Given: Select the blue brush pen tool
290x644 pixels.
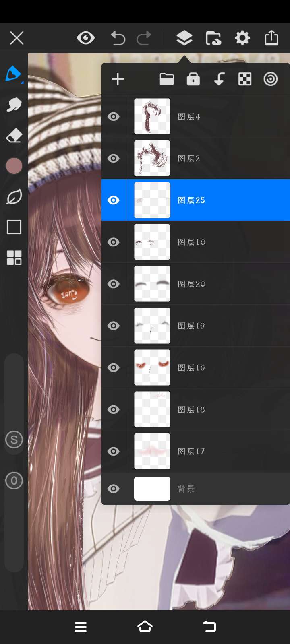Looking at the screenshot, I should coord(13,74).
